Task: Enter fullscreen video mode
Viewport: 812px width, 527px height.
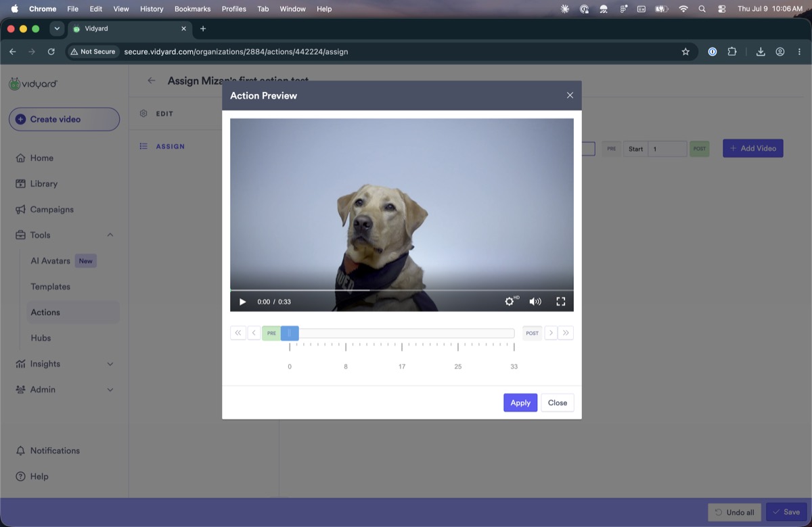Action: coord(561,302)
